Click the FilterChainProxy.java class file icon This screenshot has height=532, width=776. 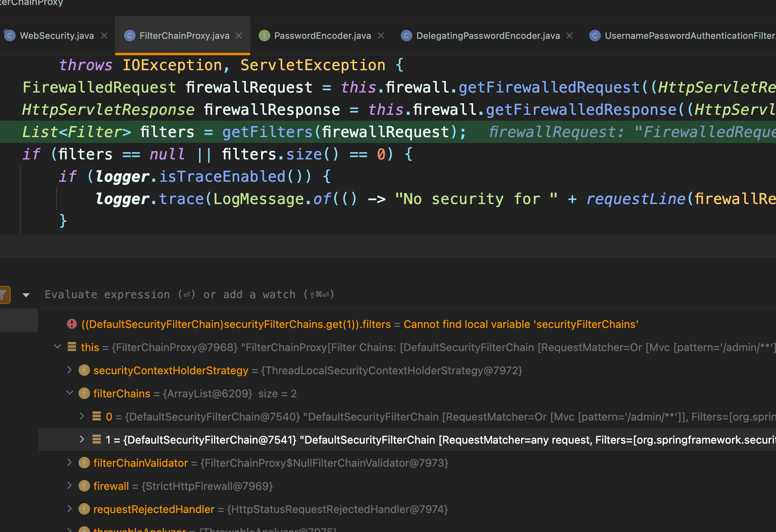pos(130,36)
